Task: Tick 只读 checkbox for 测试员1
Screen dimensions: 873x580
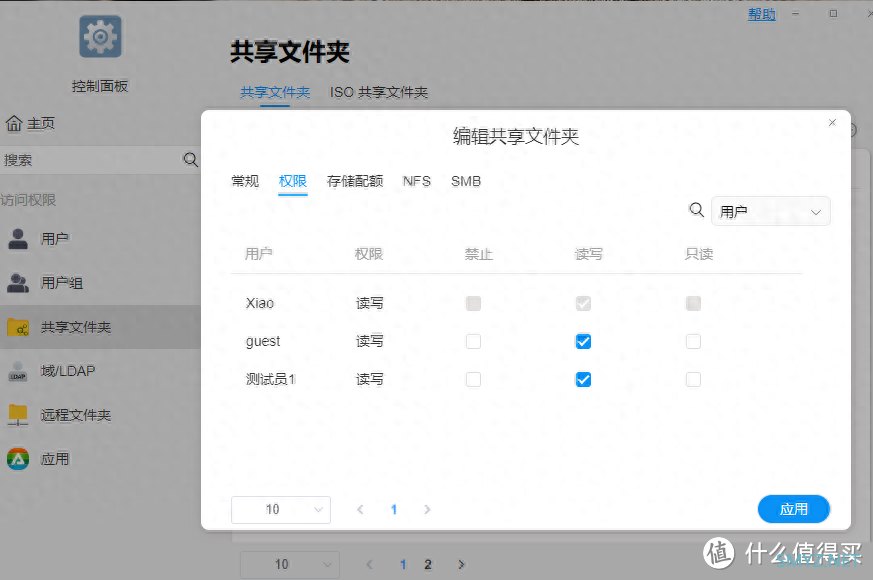Action: (x=693, y=380)
